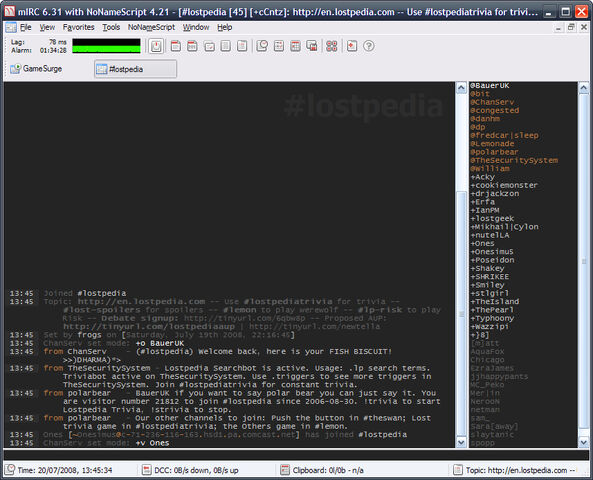
Task: Click the "+o BauerUK" mode line in chat
Action: pyautogui.click(x=160, y=343)
